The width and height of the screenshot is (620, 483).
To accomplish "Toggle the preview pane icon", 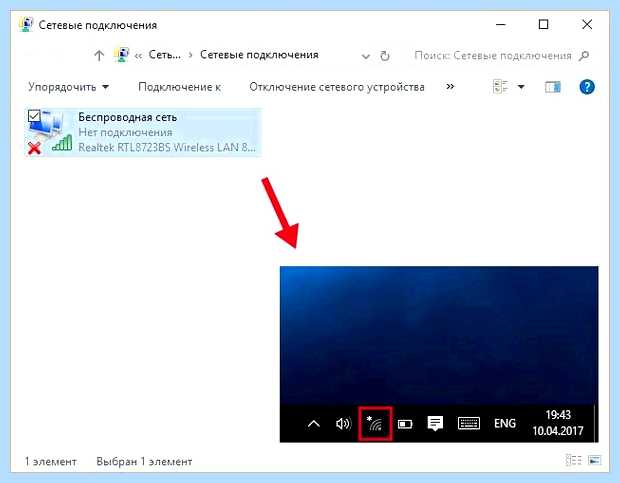I will click(x=552, y=87).
